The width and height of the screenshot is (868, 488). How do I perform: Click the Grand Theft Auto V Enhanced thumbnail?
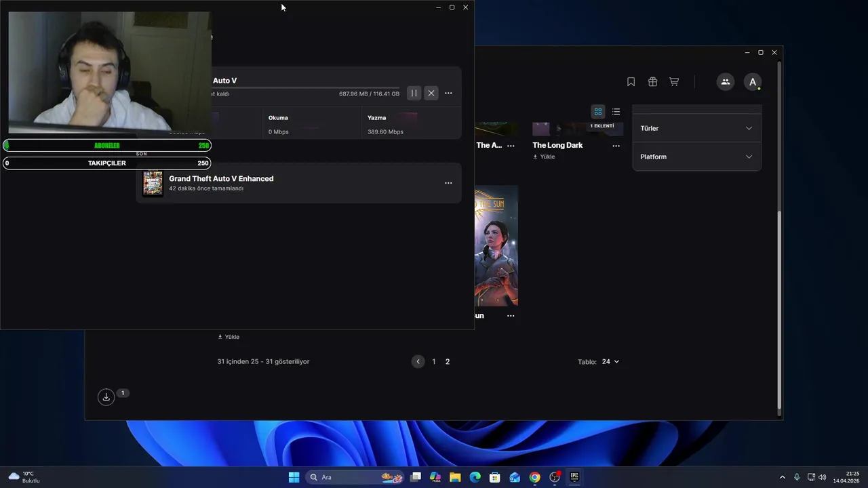click(x=153, y=183)
